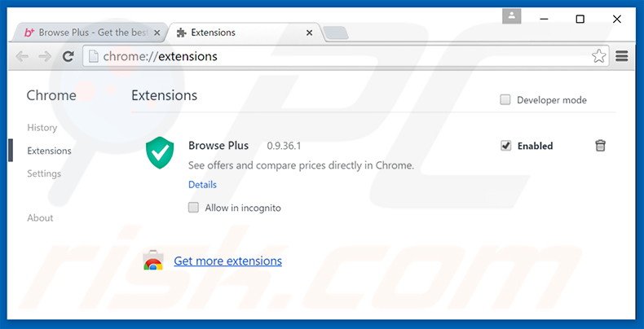
Task: Open History in the sidebar
Action: 42,128
